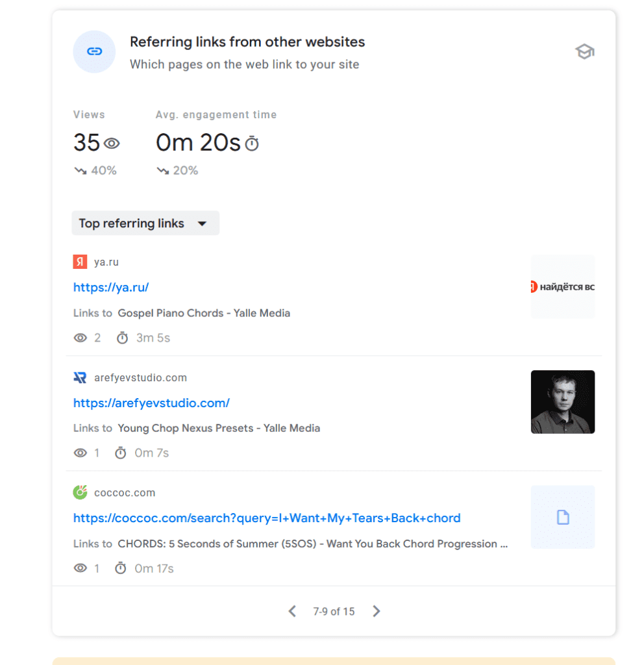
Task: Click Young Chop Nexus Presets page title
Action: pos(219,428)
